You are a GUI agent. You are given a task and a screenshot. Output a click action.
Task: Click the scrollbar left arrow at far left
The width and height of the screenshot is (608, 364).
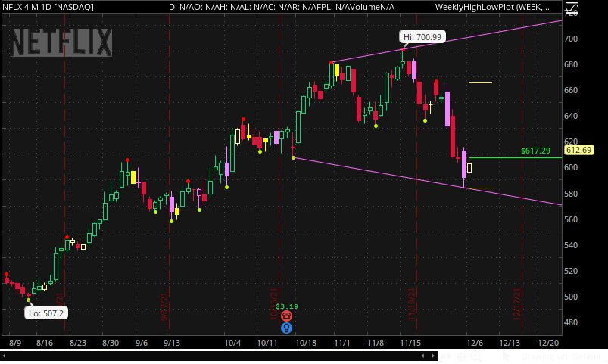click(4, 356)
